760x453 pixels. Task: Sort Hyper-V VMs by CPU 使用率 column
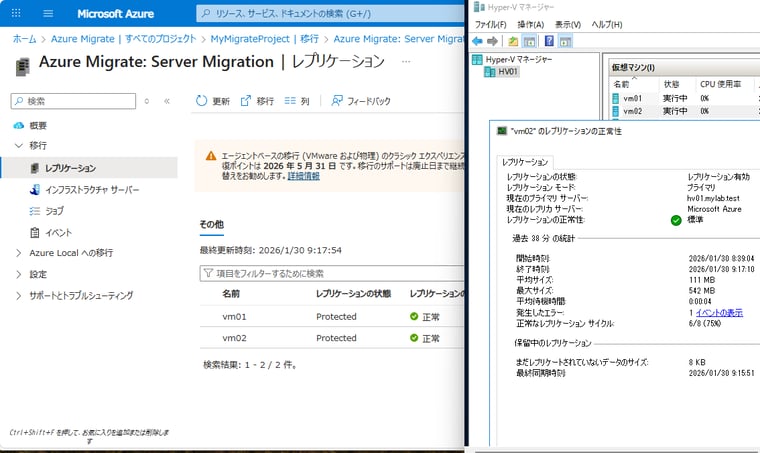coord(721,84)
